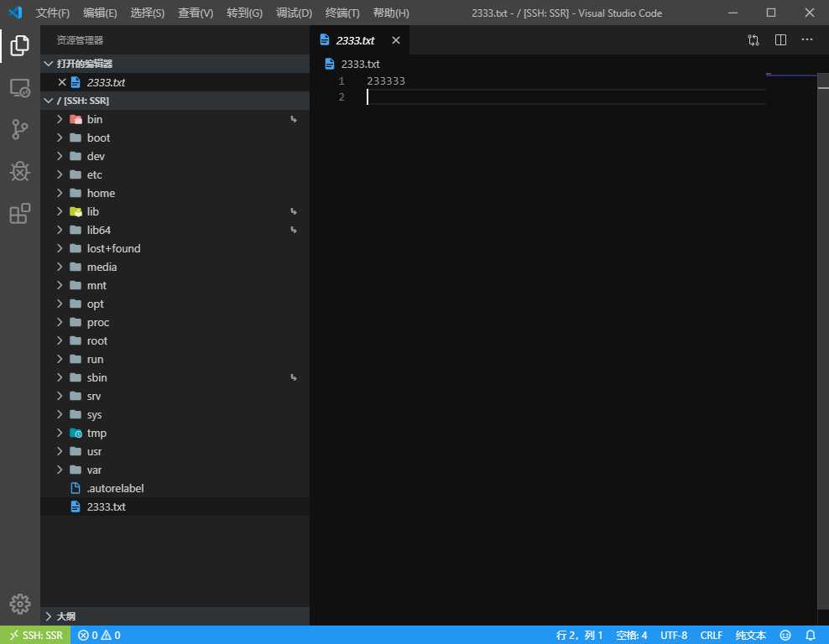Expand the media folder

(175, 267)
